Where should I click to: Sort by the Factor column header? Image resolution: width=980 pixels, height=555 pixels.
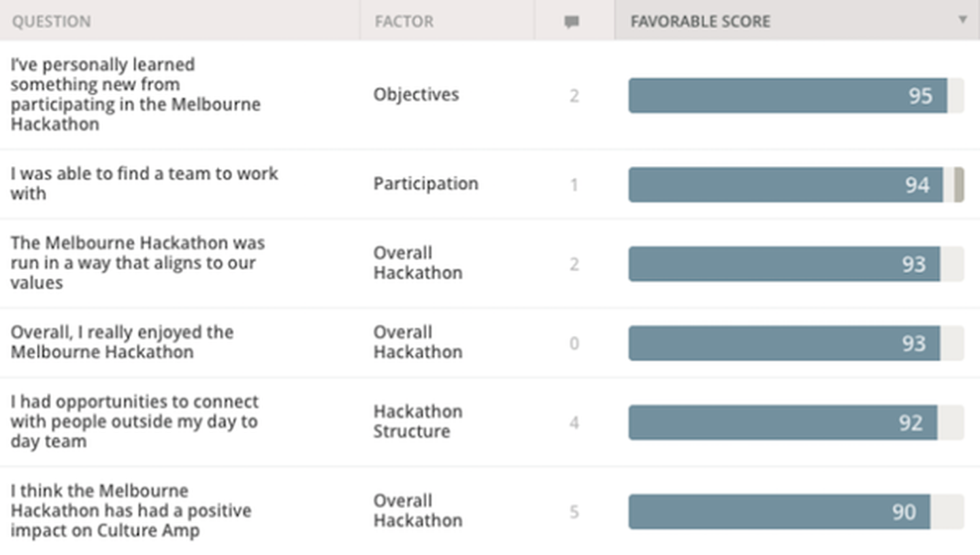click(x=404, y=21)
